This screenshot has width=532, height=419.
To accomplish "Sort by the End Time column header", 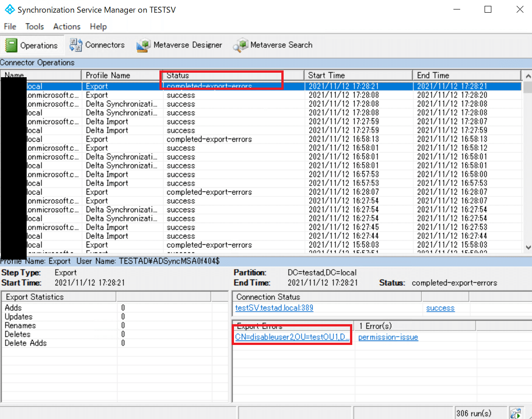I will coord(467,75).
